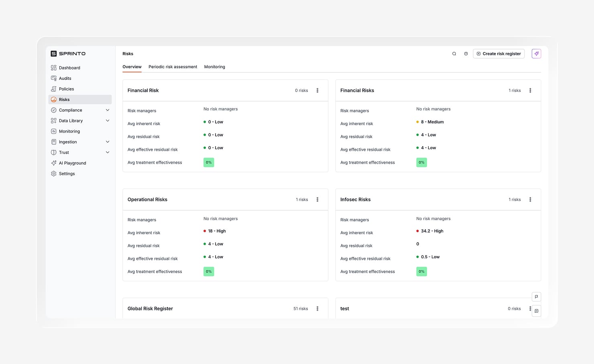
Task: Open the Infosec Risks register title
Action: coord(356,200)
